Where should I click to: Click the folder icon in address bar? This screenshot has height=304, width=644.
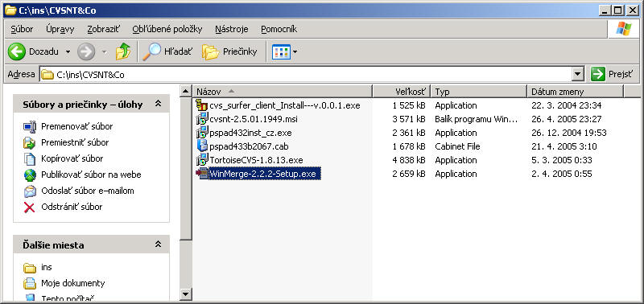(48, 75)
